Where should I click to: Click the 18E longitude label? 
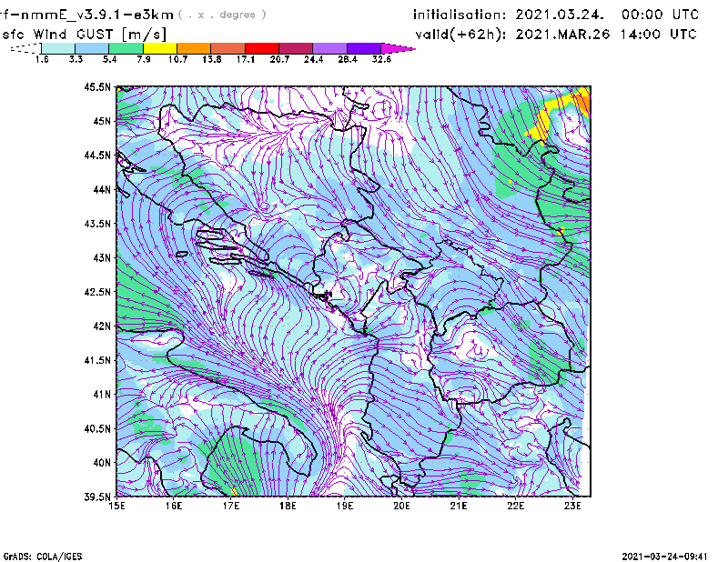(288, 506)
